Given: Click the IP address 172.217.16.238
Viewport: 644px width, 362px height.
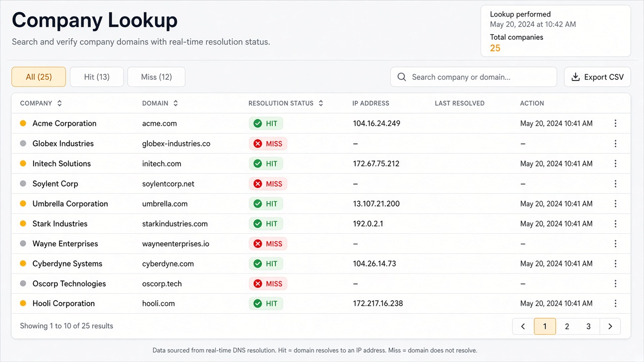Looking at the screenshot, I should pos(378,303).
